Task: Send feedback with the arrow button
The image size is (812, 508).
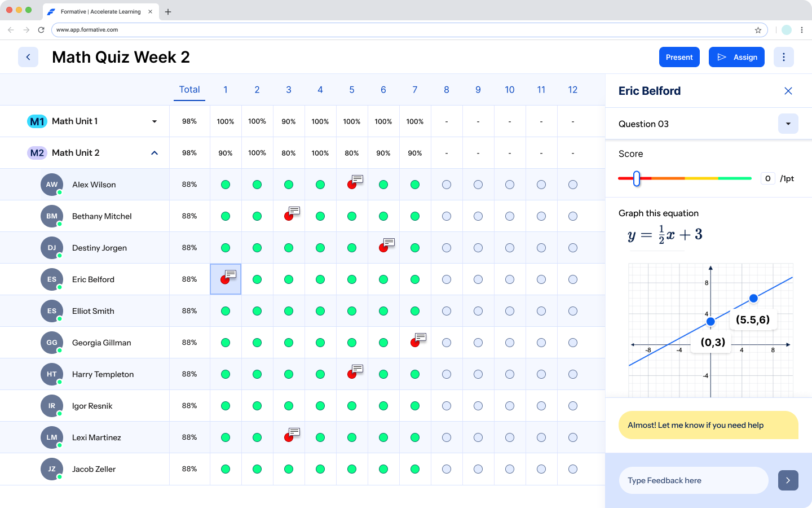Action: pos(788,480)
